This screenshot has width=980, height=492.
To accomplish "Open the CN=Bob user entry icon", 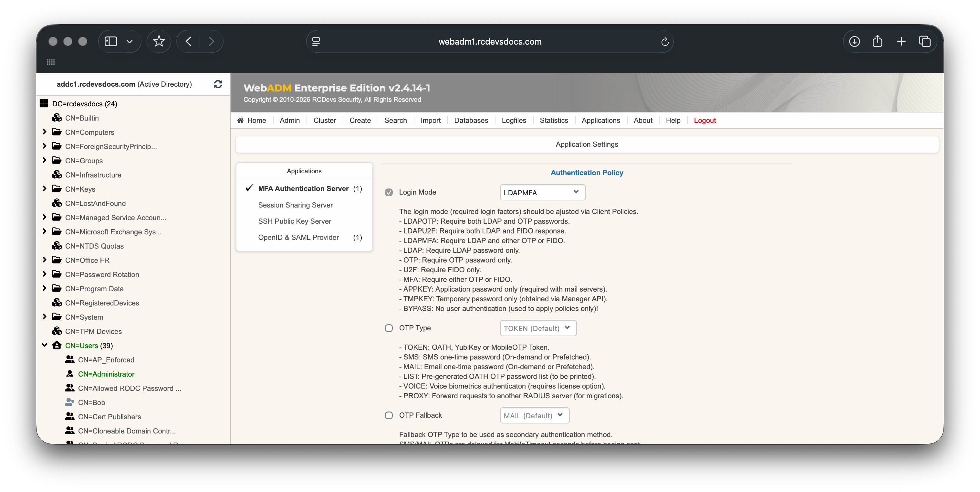I will click(70, 402).
